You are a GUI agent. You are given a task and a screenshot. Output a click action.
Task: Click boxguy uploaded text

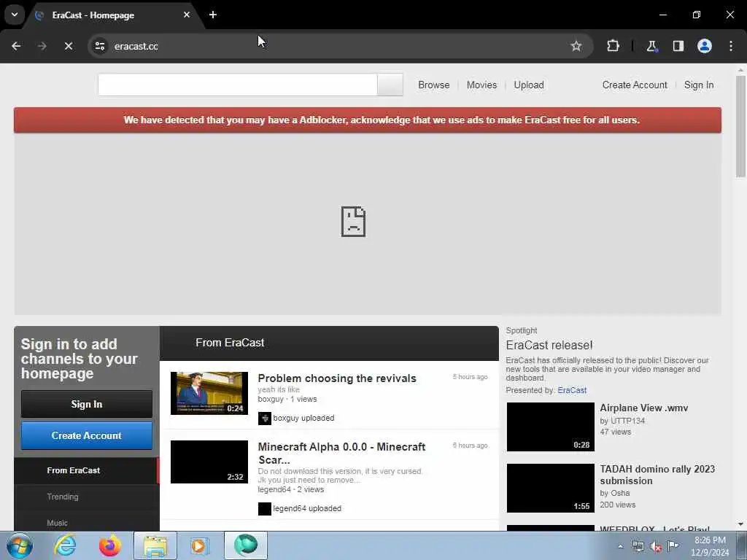coord(303,418)
